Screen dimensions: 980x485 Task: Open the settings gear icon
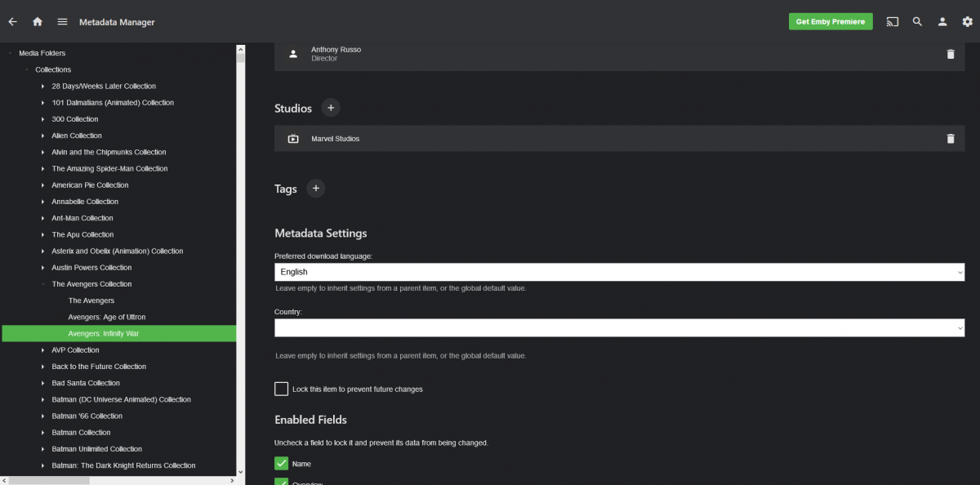coord(967,22)
